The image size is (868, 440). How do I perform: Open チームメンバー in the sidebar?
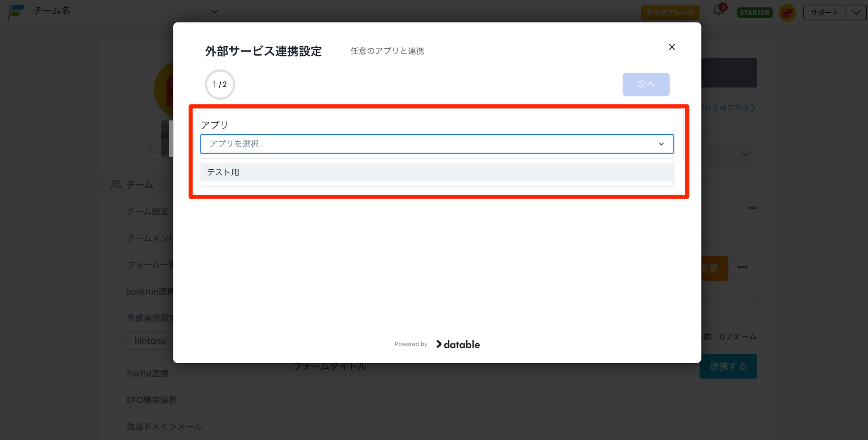150,238
